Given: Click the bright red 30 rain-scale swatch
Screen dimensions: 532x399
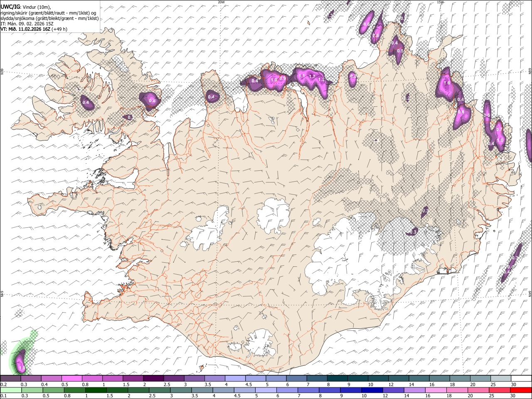Looking at the screenshot, I should 521,390.
